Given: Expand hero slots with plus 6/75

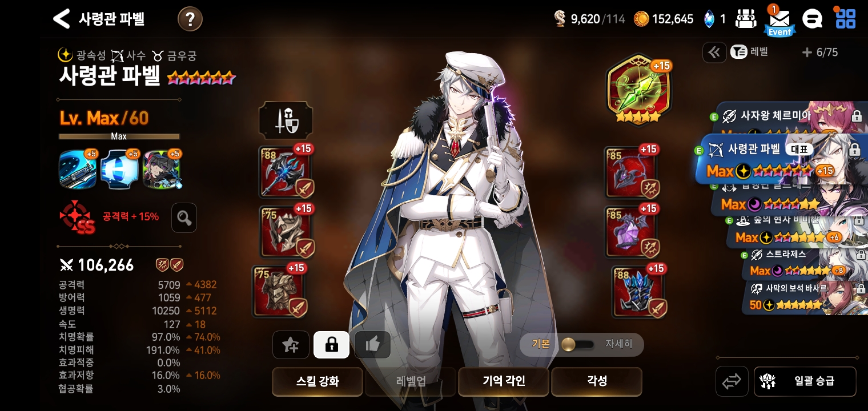Looking at the screenshot, I should click(x=820, y=53).
